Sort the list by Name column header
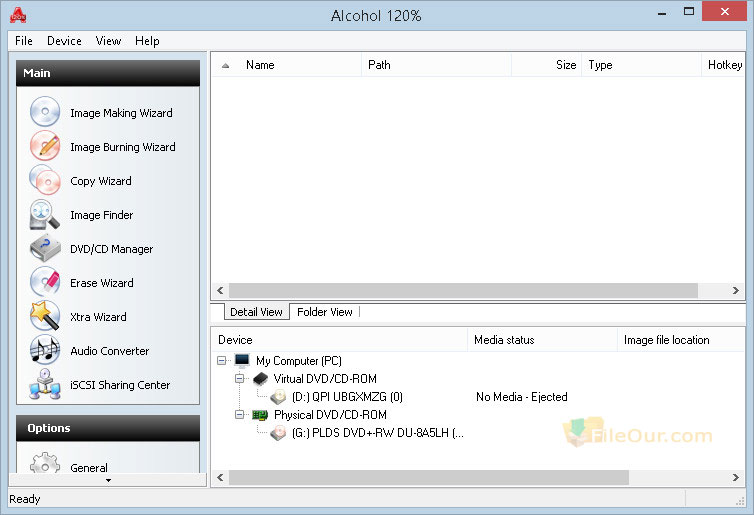 (260, 65)
